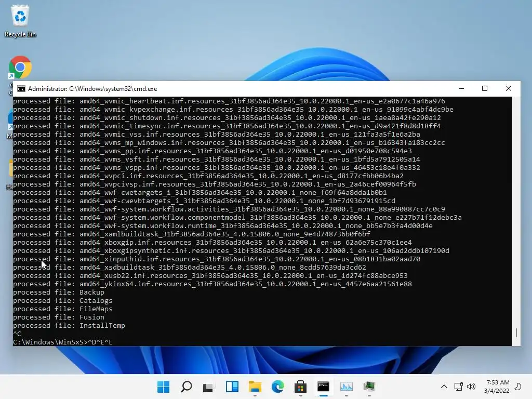The image size is (532, 399).
Task: Click the amd64_xinputhid.inf.resources line
Action: [217, 259]
